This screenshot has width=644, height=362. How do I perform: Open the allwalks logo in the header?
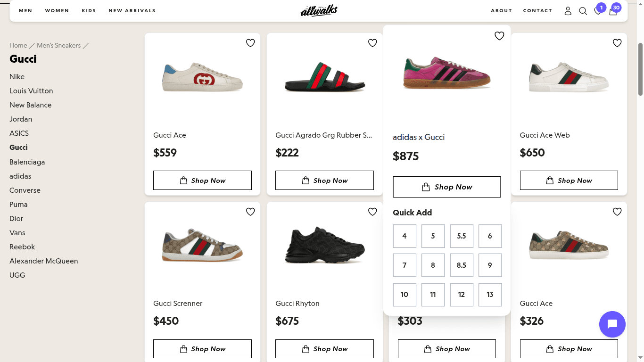tap(318, 10)
